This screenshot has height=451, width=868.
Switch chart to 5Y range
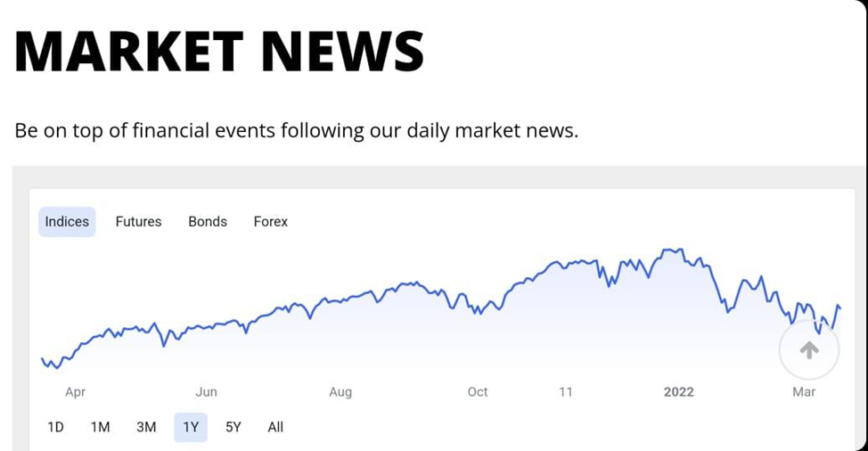pyautogui.click(x=233, y=427)
